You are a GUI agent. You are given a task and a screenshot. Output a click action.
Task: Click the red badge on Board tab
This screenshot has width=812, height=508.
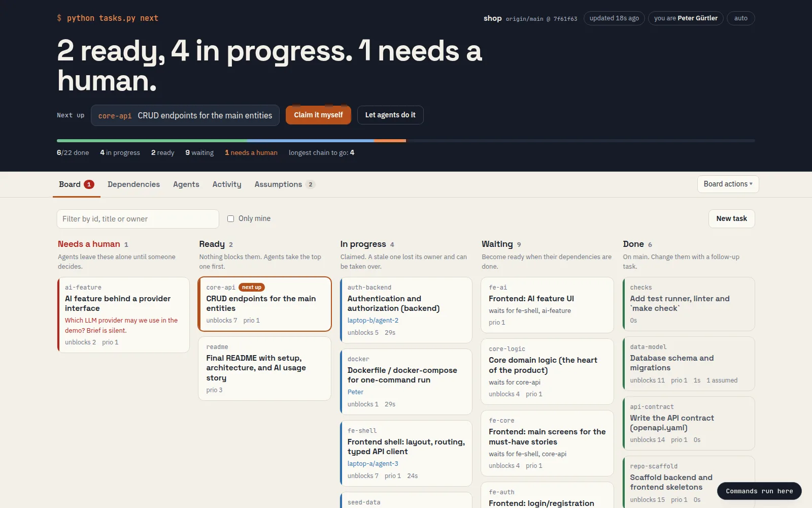point(89,184)
